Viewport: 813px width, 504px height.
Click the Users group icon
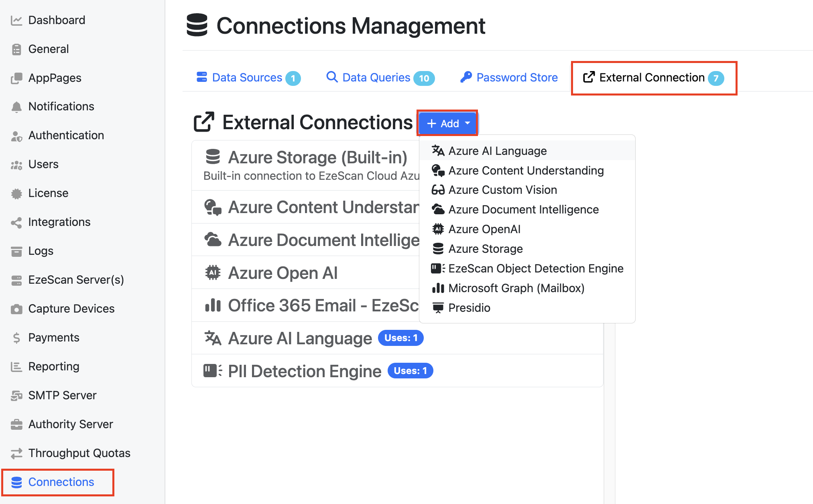(16, 165)
